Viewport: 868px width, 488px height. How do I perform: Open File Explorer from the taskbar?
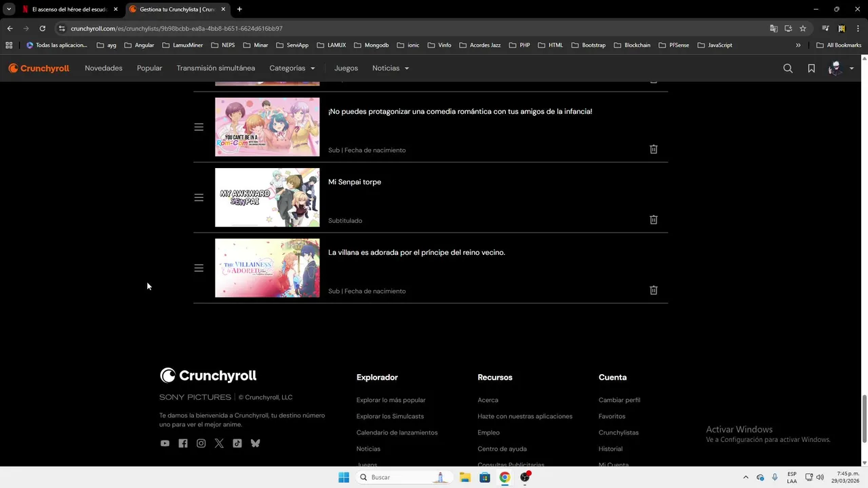click(x=465, y=477)
